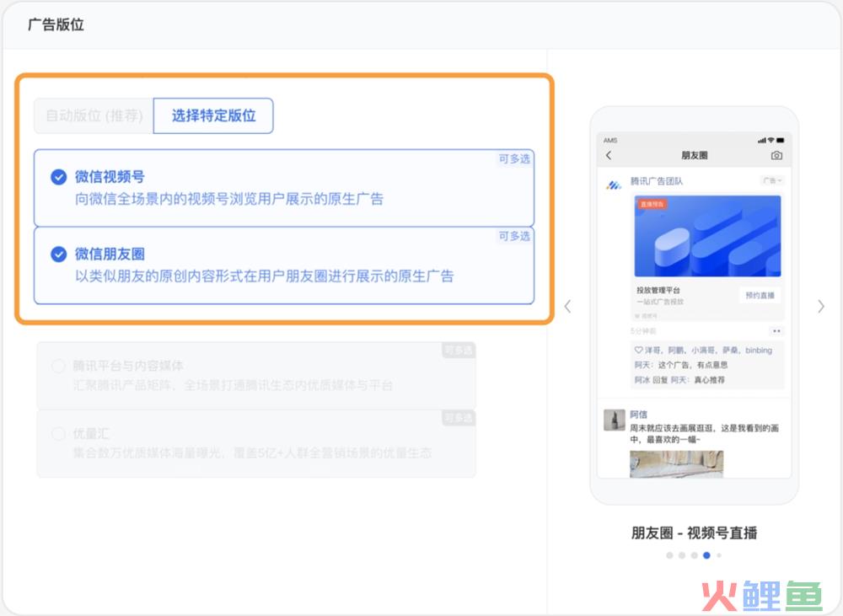843x616 pixels.
Task: Show the next preview with the right chevron
Action: tap(821, 307)
